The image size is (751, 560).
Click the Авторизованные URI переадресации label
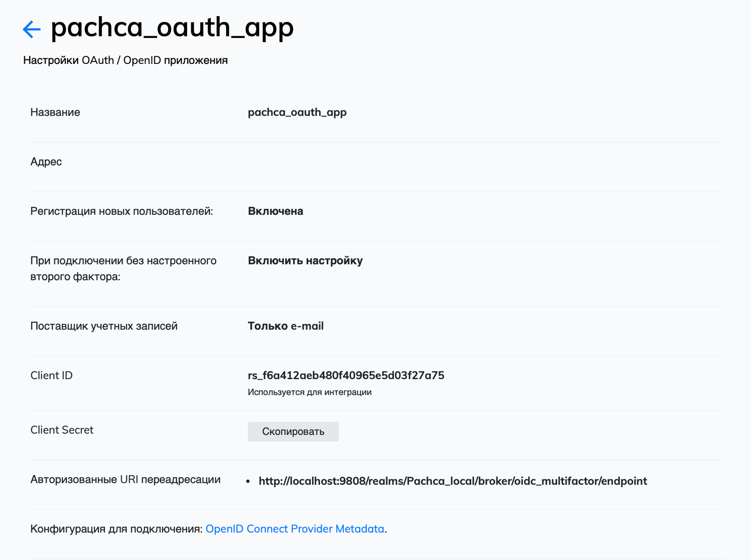point(125,480)
